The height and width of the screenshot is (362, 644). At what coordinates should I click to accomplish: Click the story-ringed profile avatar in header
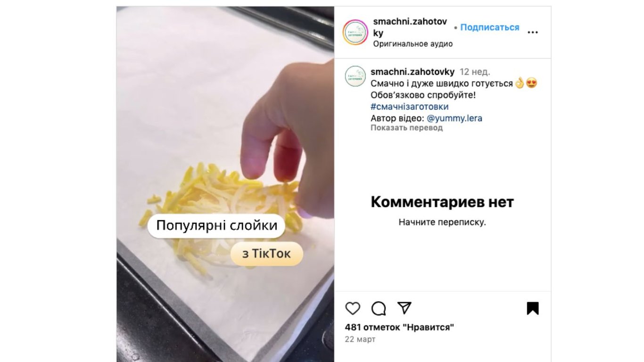pos(355,33)
